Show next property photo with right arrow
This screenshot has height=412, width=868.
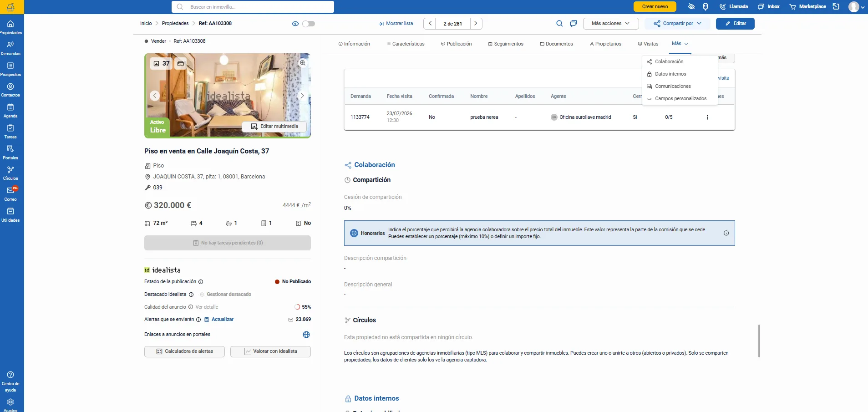(302, 96)
